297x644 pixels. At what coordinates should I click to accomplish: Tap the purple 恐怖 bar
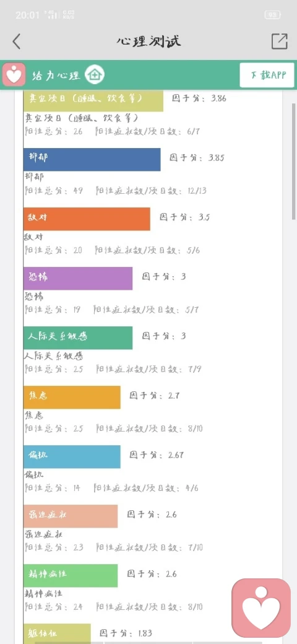pyautogui.click(x=78, y=279)
